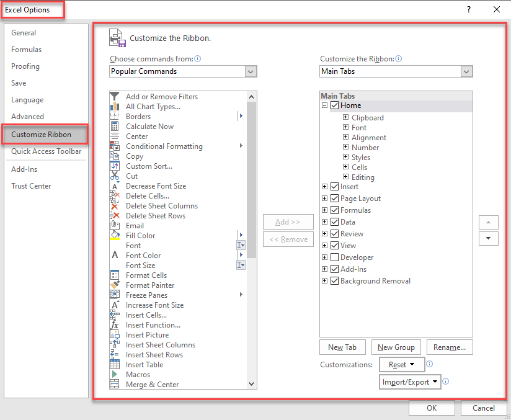Click the Center alignment icon
511x420 pixels.
click(x=114, y=136)
